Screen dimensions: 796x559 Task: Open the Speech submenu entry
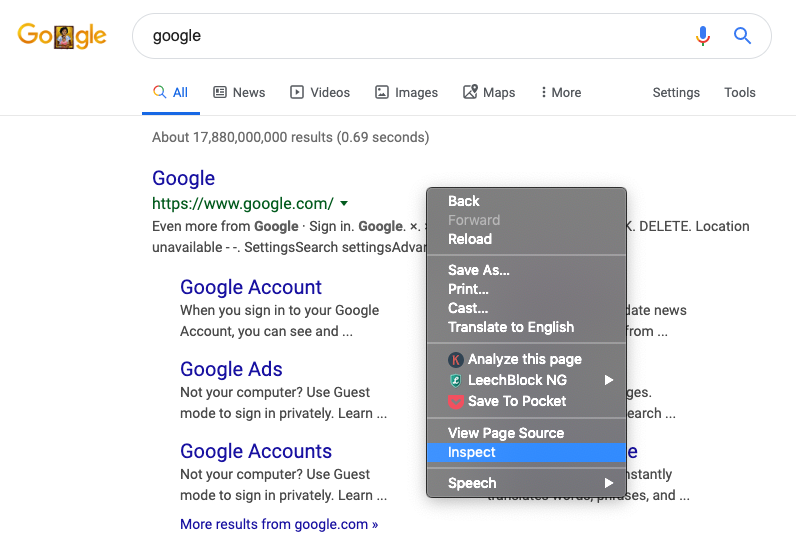coord(526,483)
